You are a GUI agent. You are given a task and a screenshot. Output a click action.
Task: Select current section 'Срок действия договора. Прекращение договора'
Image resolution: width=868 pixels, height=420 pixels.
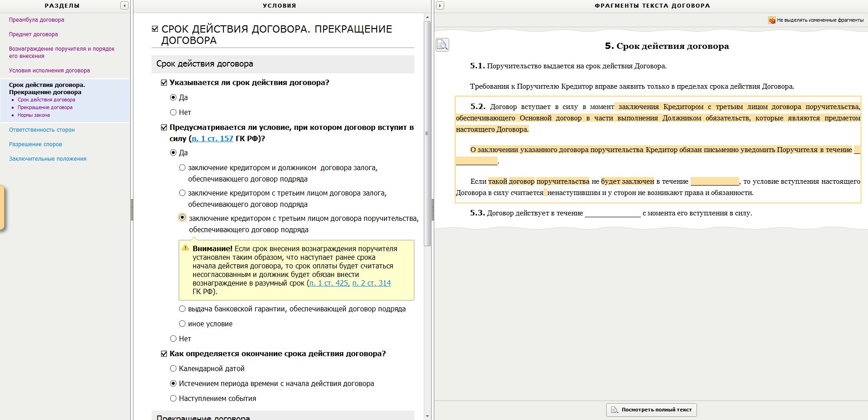47,88
